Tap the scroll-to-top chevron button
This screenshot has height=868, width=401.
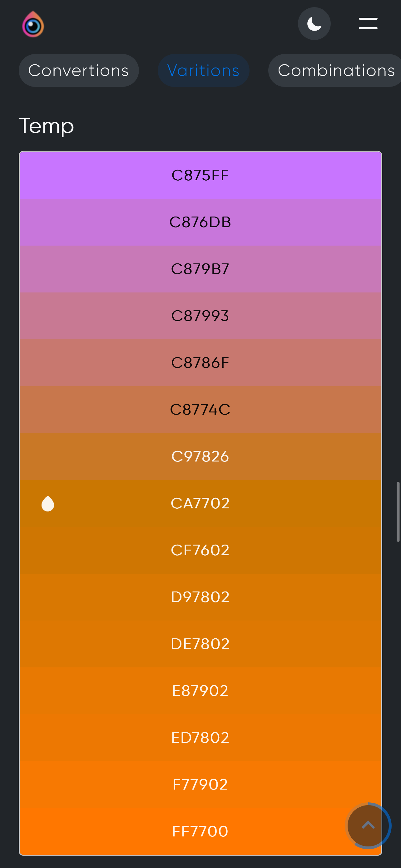(x=368, y=826)
